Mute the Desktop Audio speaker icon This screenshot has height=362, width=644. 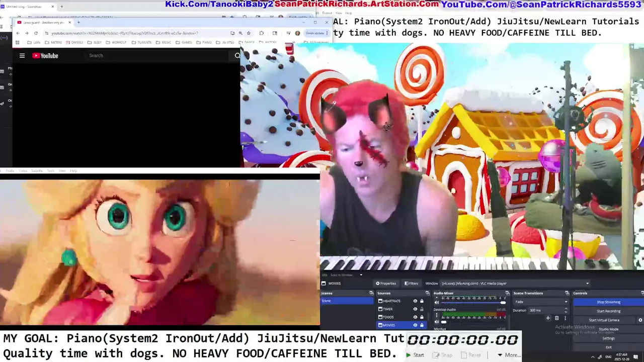pyautogui.click(x=437, y=322)
